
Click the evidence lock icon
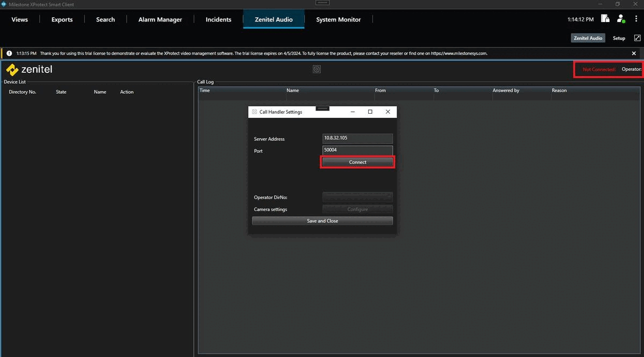point(605,19)
